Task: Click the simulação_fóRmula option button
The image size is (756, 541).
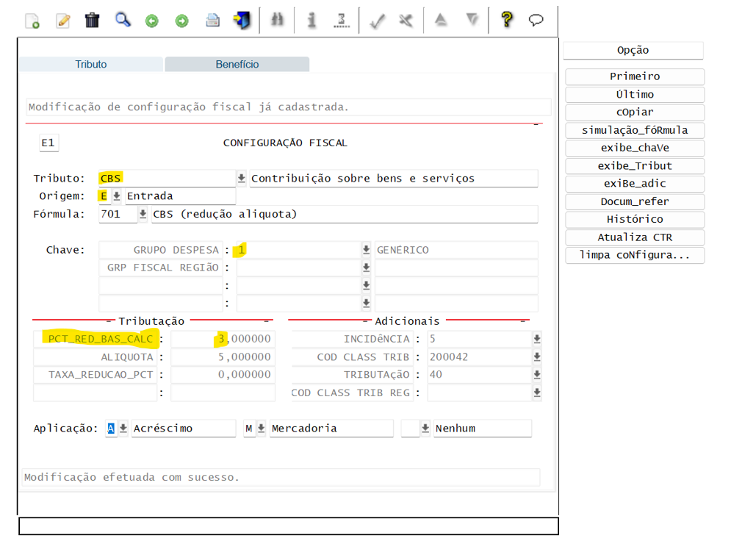Action: point(634,130)
